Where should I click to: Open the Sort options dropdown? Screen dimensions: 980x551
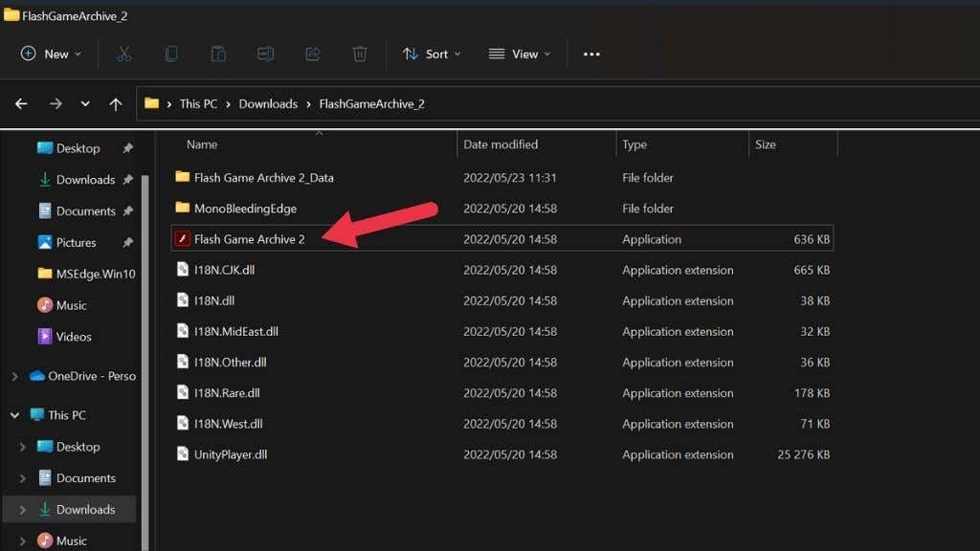point(431,55)
